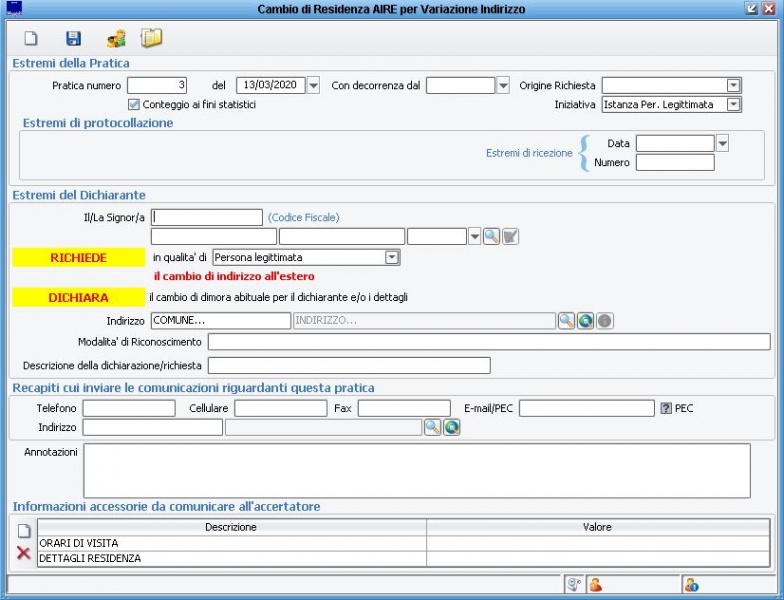The image size is (784, 600).
Task: Click the magnifier in the Recapiti address row
Action: pyautogui.click(x=432, y=428)
